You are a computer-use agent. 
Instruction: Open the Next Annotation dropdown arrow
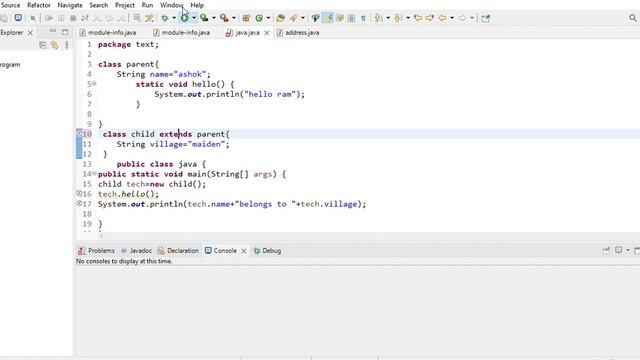(388, 18)
